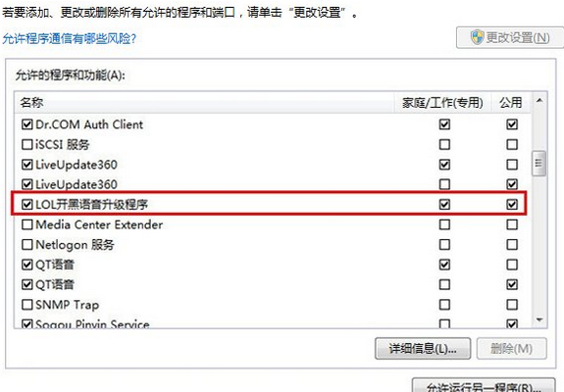Enable the public checkbox for Netlogon 服务

click(x=512, y=245)
